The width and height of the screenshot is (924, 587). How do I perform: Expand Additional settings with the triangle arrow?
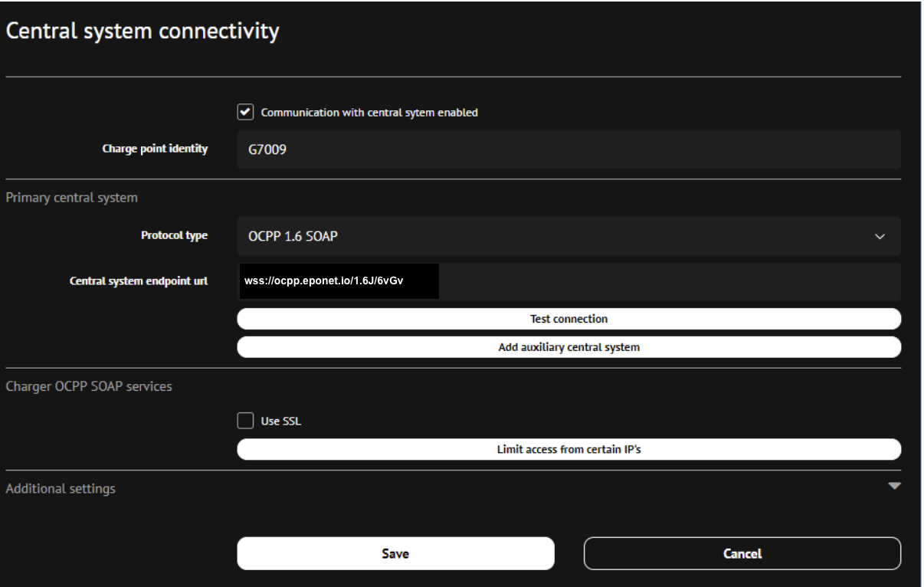coord(893,486)
